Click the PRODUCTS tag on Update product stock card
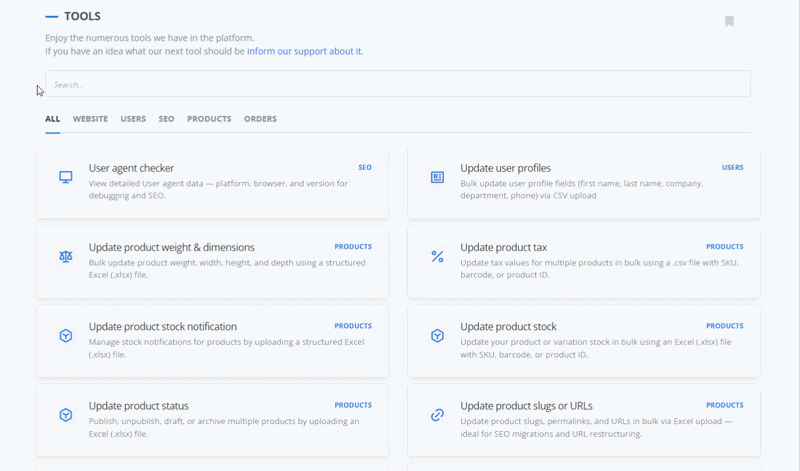The image size is (800, 471). click(x=724, y=326)
